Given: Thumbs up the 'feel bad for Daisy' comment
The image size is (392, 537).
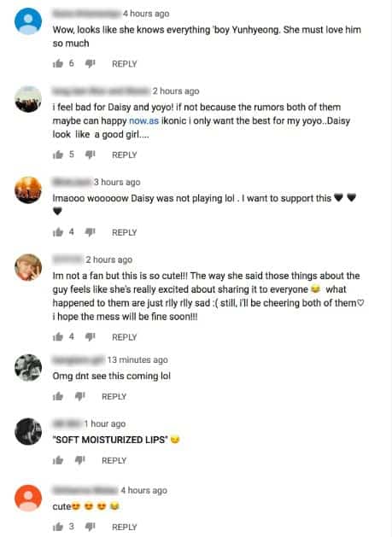Looking at the screenshot, I should (58, 155).
